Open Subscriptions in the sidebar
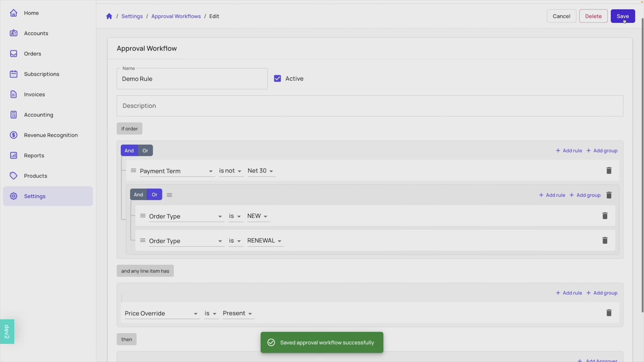644x362 pixels. pos(42,74)
